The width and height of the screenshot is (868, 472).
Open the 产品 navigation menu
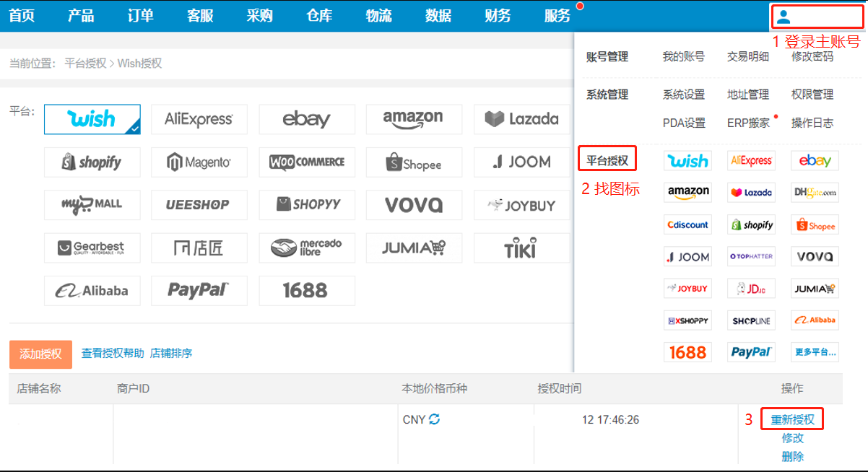[x=81, y=16]
